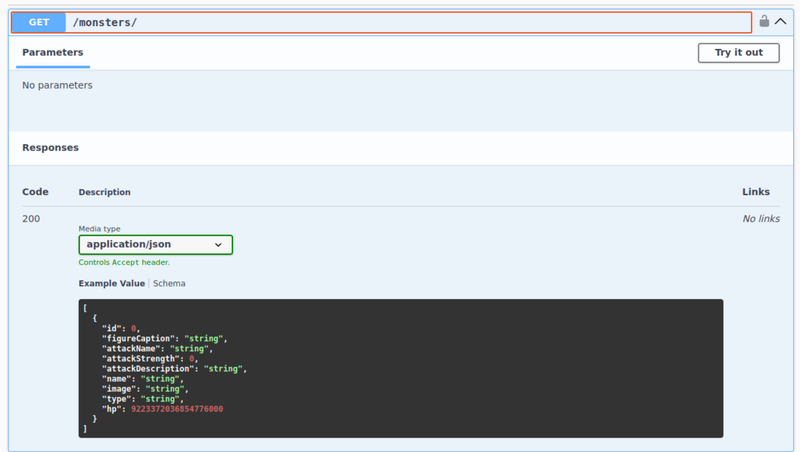Click the italic No links text
800x452 pixels.
coord(761,218)
